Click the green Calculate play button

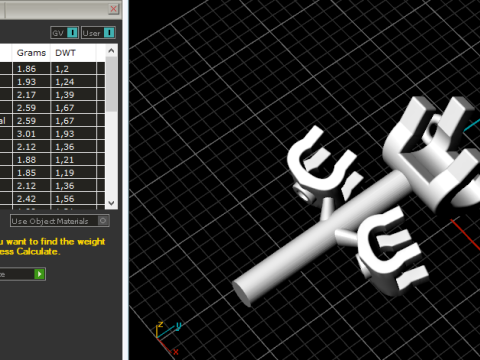pyautogui.click(x=40, y=274)
